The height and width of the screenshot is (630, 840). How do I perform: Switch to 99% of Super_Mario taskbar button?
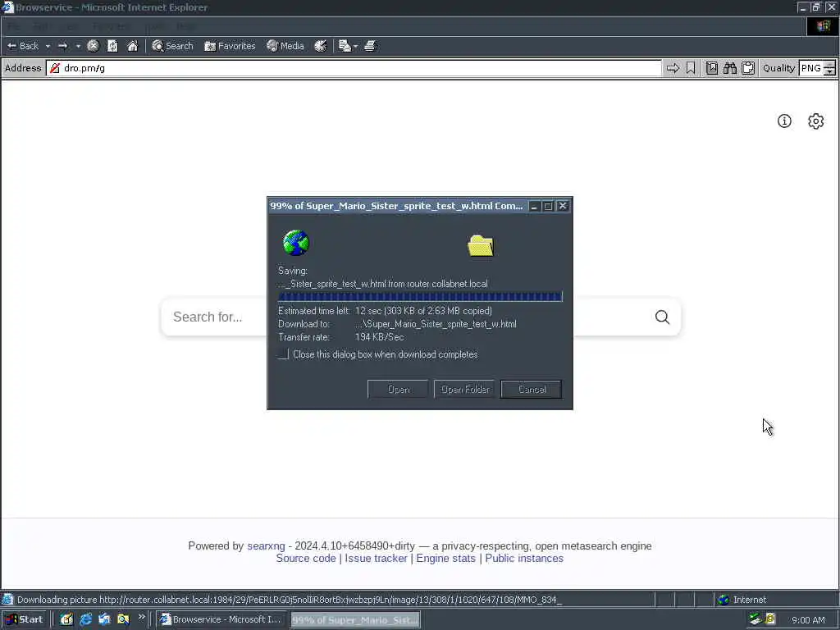point(356,620)
